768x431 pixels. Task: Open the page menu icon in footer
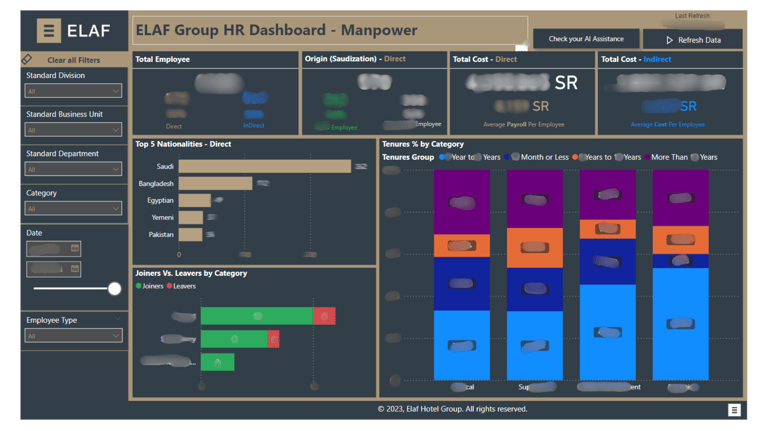pos(734,410)
